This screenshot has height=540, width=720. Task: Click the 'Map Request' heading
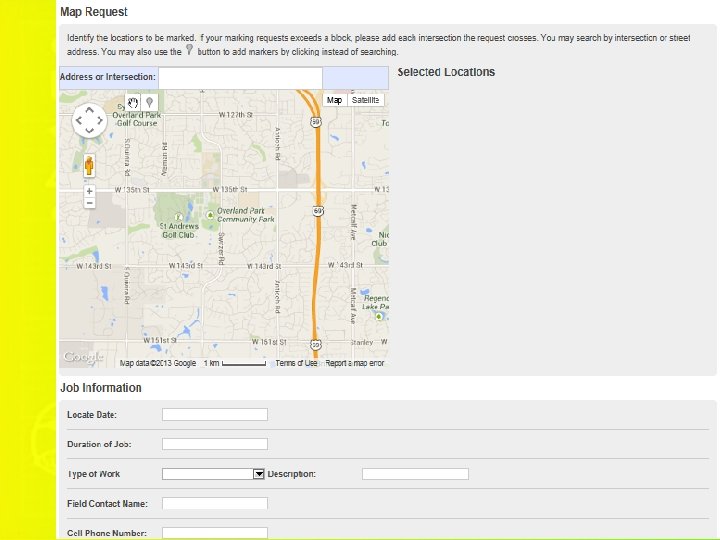click(x=94, y=12)
